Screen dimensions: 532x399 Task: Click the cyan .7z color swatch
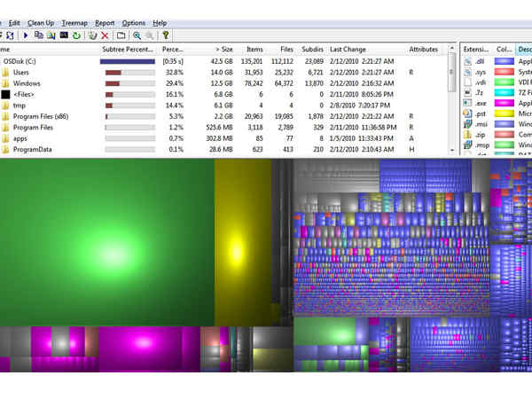[x=505, y=92]
